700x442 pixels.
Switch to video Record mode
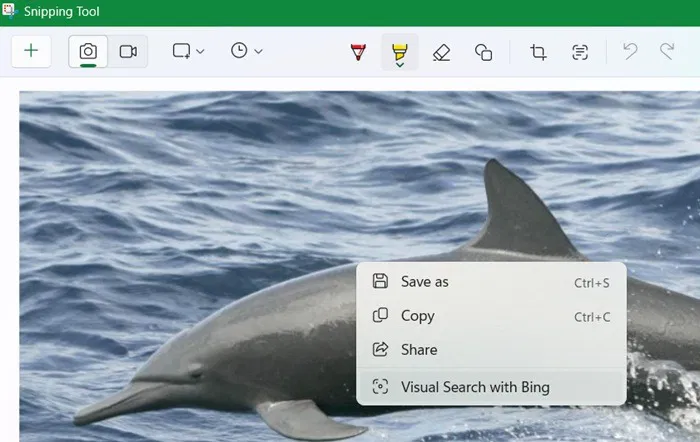[128, 51]
